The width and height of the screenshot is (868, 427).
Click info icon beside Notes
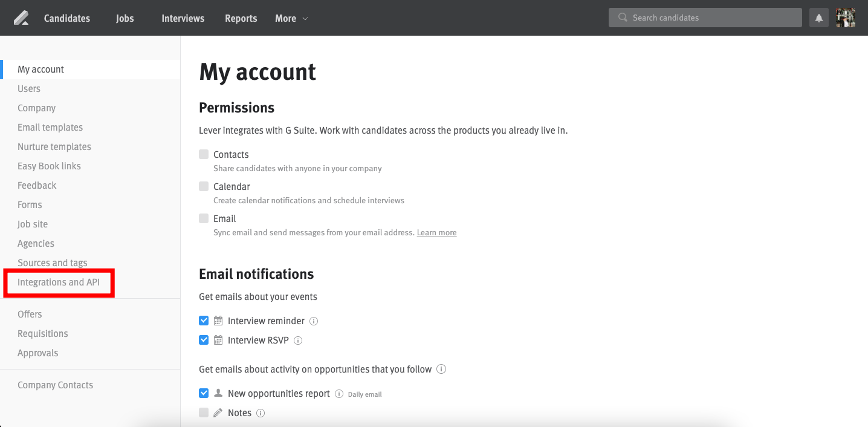(x=261, y=413)
